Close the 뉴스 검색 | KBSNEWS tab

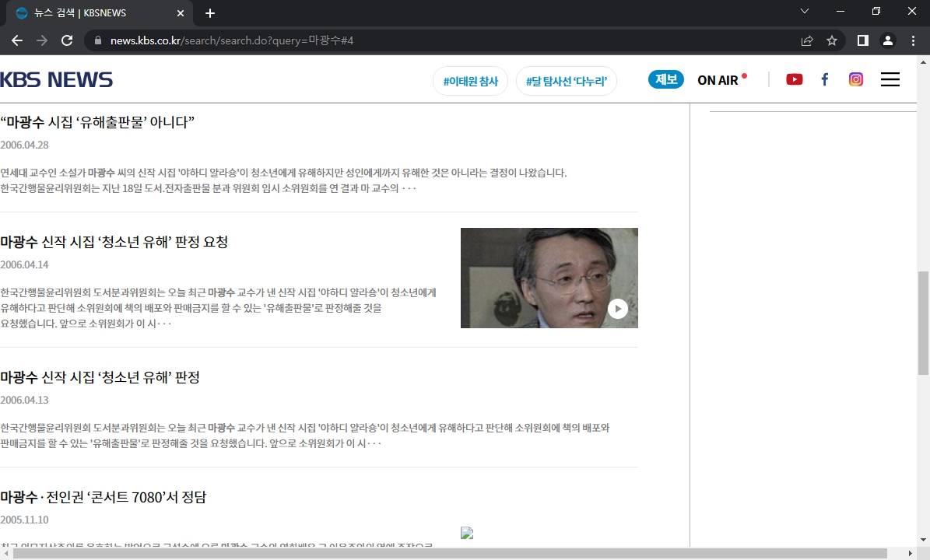pyautogui.click(x=181, y=13)
